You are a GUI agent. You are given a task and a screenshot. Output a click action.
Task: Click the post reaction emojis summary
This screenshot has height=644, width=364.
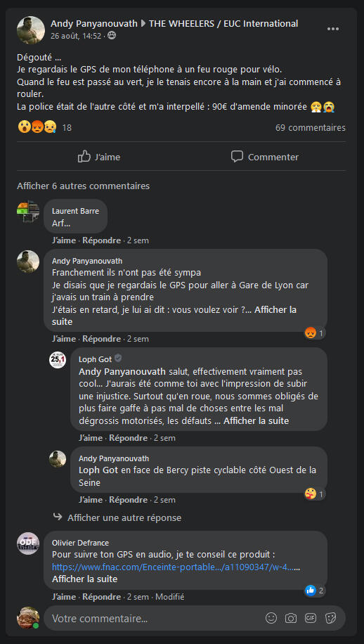pyautogui.click(x=37, y=127)
